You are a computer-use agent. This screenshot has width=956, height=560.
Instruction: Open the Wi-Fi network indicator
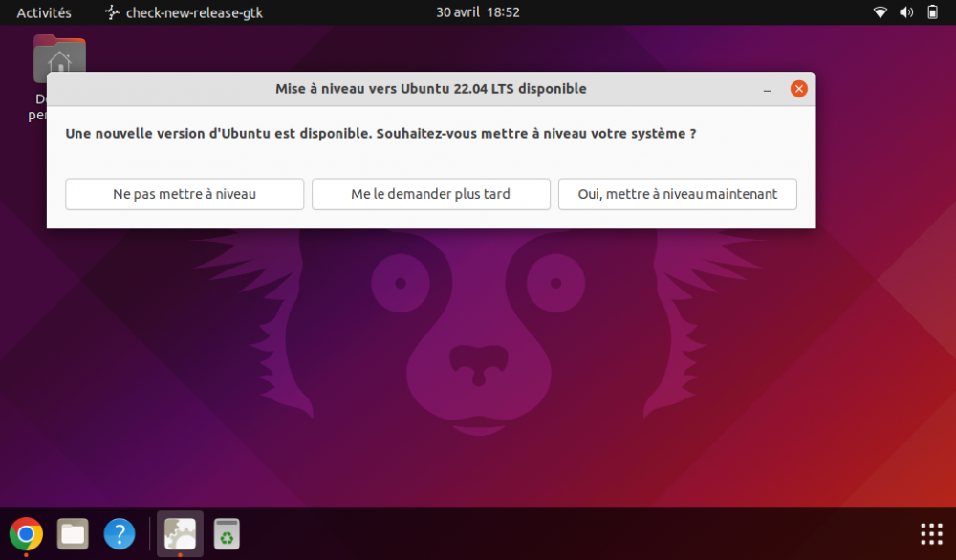click(x=880, y=12)
